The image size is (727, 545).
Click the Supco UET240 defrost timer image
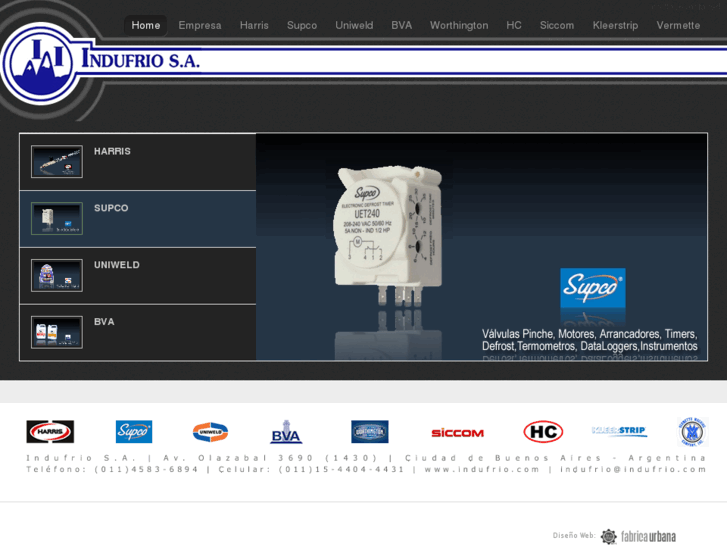click(388, 235)
